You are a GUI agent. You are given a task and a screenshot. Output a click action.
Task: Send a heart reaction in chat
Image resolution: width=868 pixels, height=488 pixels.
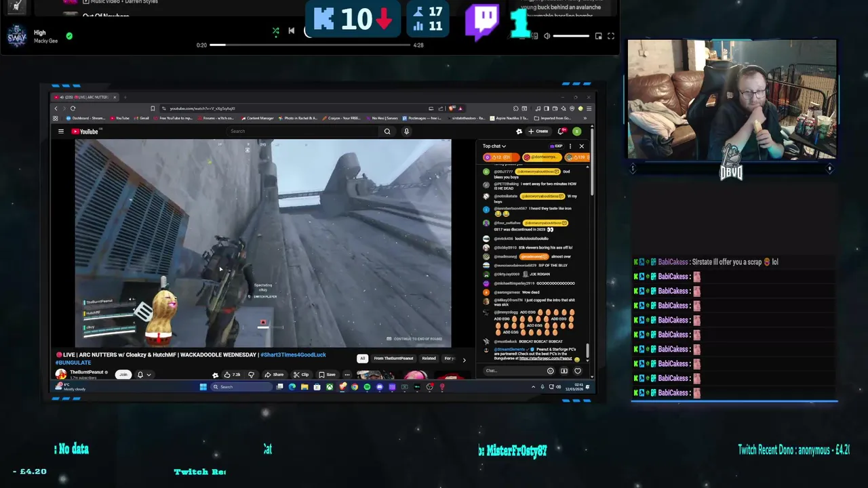pos(578,371)
